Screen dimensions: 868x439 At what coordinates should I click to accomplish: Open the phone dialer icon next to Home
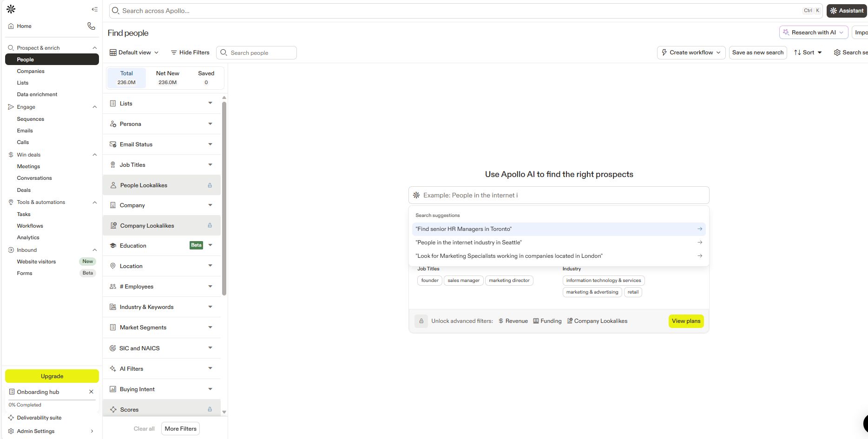tap(91, 26)
